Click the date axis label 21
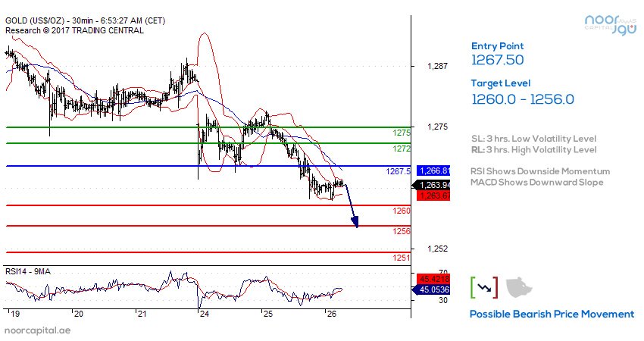644x341 pixels. click(142, 314)
